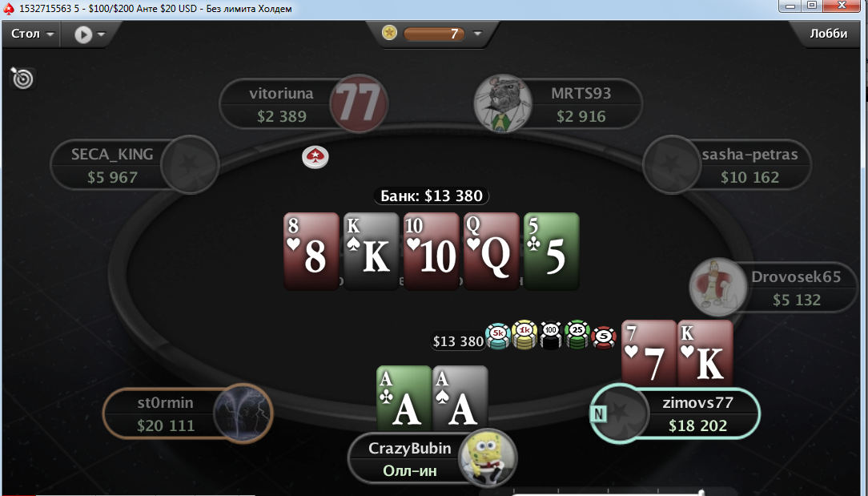The height and width of the screenshot is (496, 868).
Task: Click the Банк: $13 380 pot label
Action: (432, 196)
